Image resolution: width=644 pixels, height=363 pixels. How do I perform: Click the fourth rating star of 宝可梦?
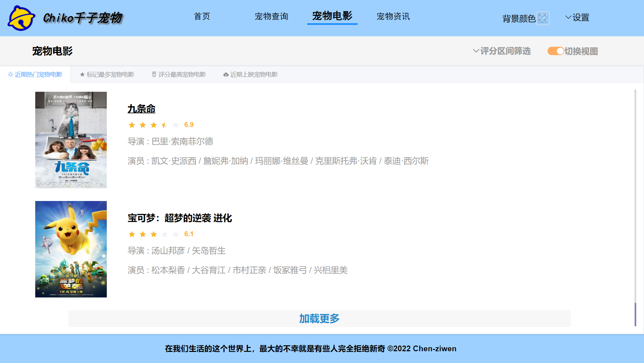165,234
